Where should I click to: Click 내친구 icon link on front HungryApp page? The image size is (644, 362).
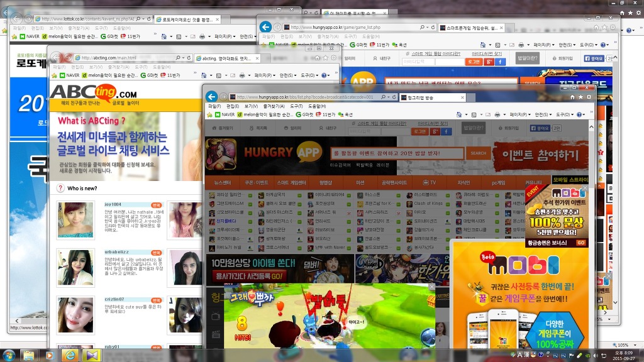(327, 128)
